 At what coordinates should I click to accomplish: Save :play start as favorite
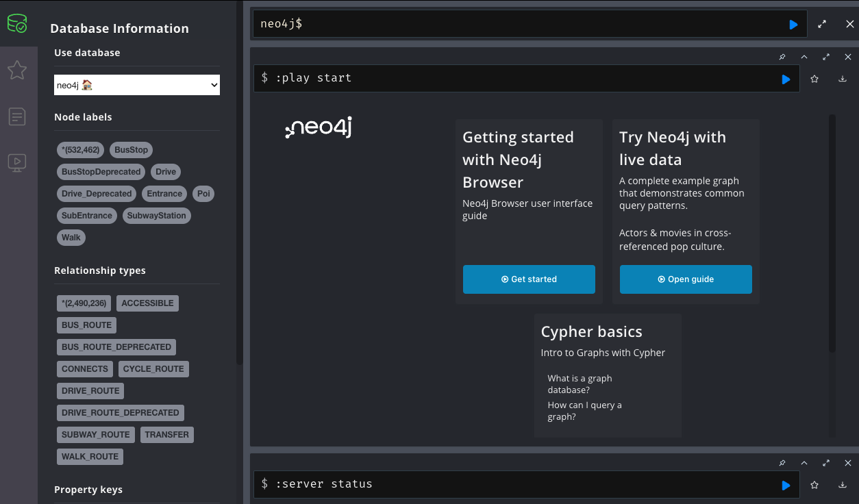814,79
